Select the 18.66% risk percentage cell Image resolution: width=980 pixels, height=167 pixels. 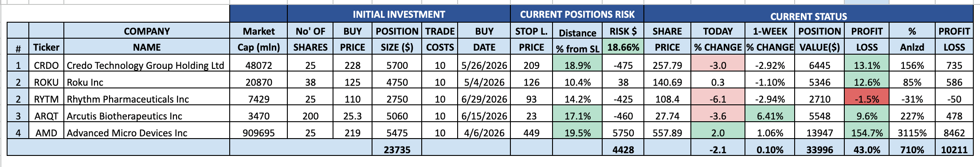click(623, 47)
